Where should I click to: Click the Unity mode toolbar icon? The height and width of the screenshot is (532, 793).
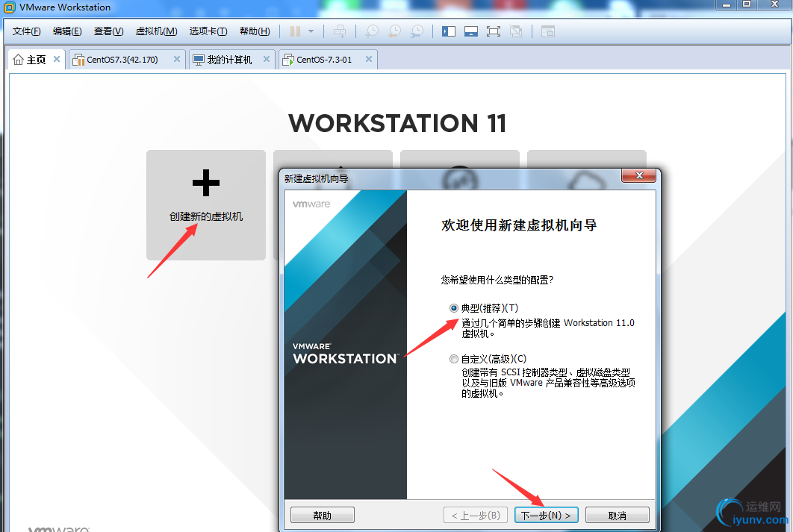point(516,31)
